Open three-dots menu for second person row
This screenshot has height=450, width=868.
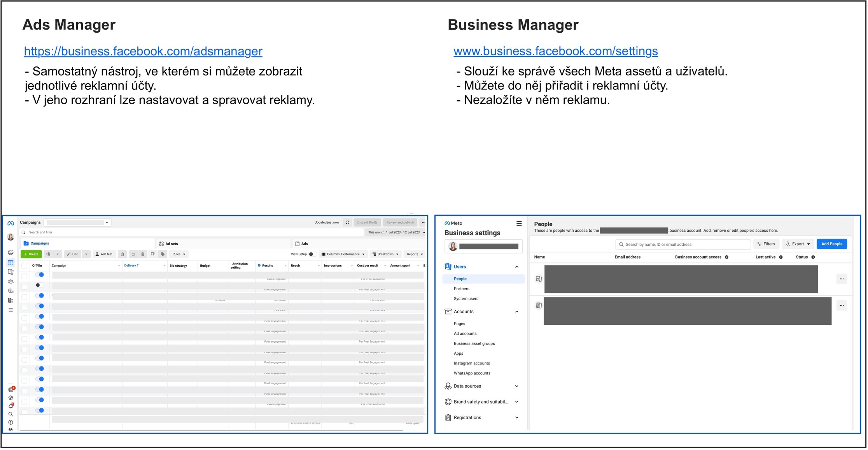(x=842, y=305)
